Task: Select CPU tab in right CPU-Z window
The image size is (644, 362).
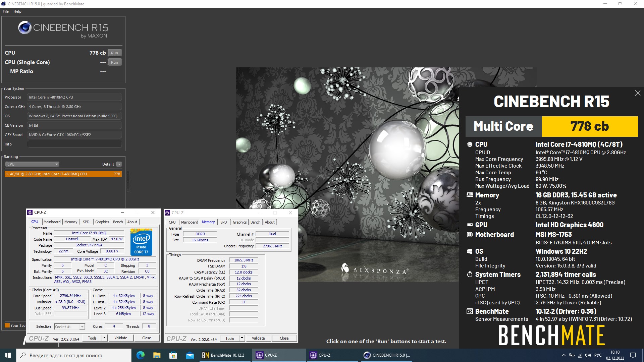Action: (x=172, y=222)
